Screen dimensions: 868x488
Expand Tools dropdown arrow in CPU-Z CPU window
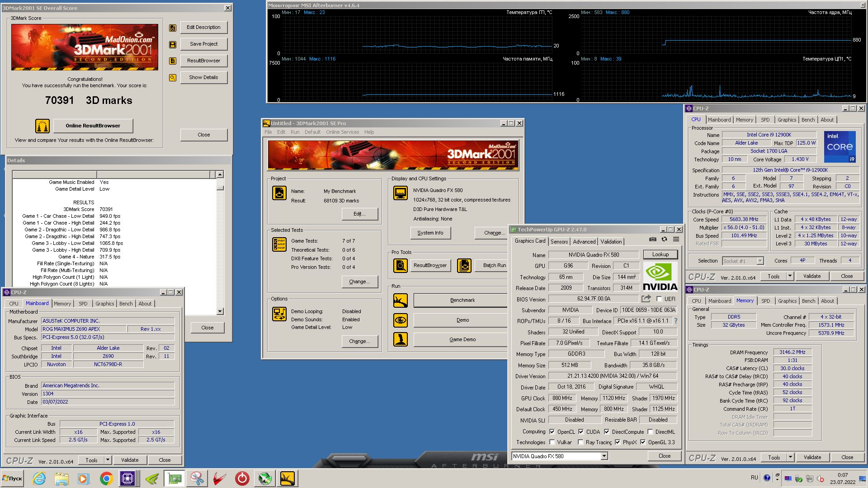[x=790, y=276]
